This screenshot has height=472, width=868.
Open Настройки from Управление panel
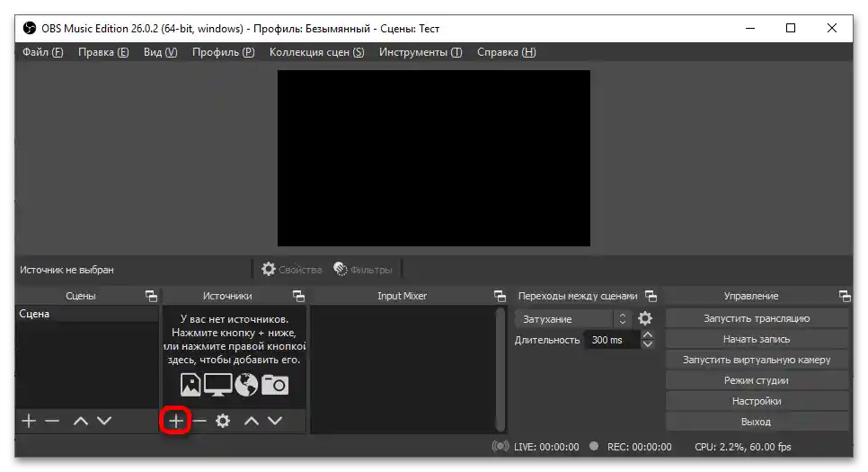757,401
